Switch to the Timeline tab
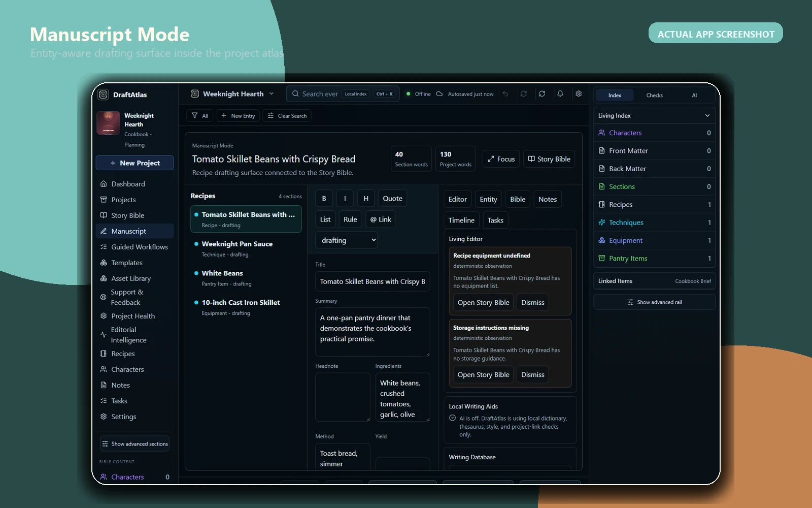This screenshot has height=508, width=812. coord(462,220)
